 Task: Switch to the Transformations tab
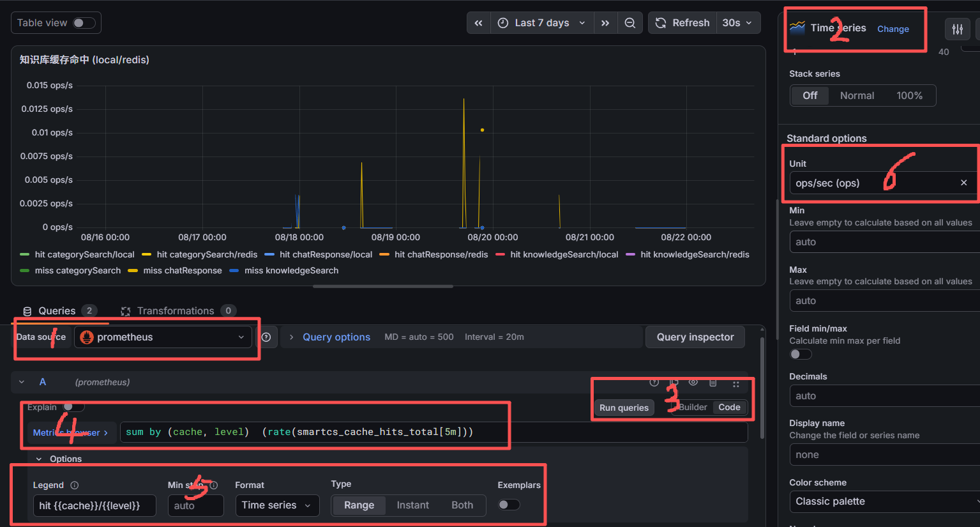tap(178, 311)
